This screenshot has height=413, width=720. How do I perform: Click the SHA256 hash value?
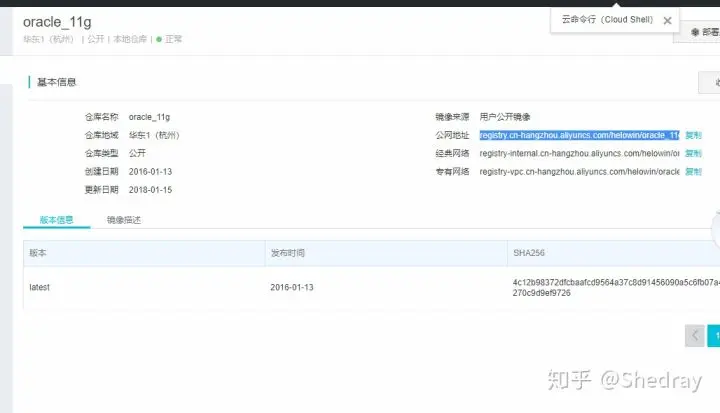point(616,288)
